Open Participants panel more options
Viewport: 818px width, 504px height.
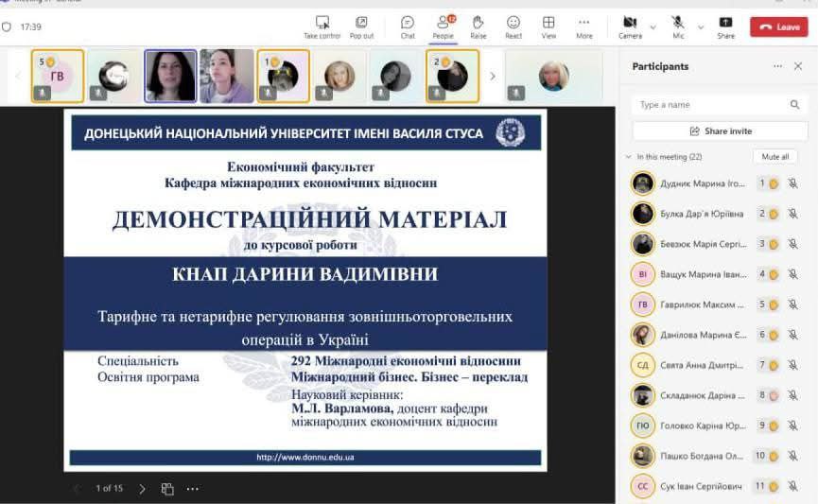778,66
